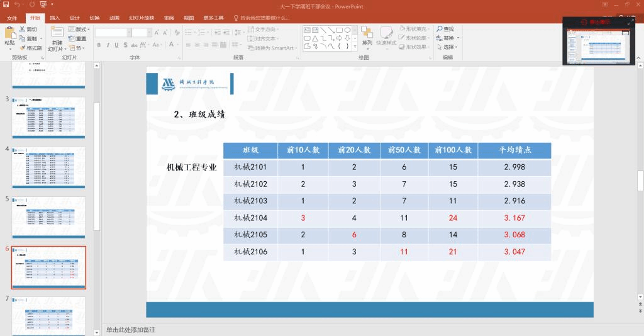The height and width of the screenshot is (336, 644).
Task: Select slide 5 thumbnail in the slide panel
Action: coord(50,217)
